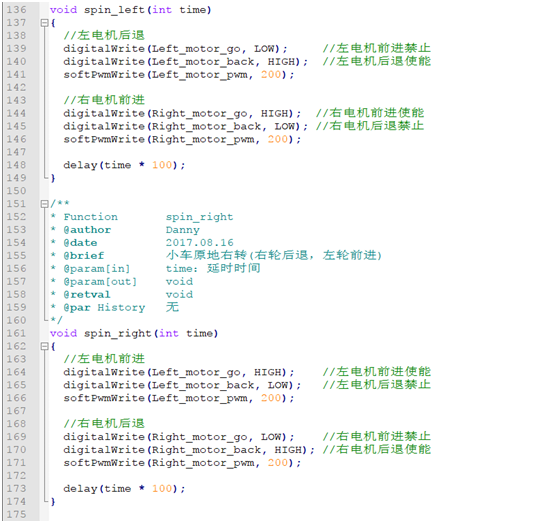Click the comment '//右电机后退' on line 168
Viewport: 558px width, 523px height.
[104, 424]
